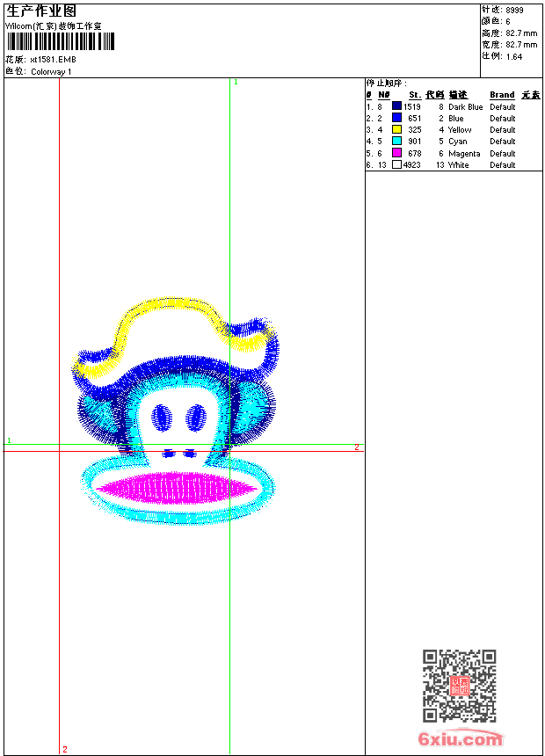Screen dimensions: 545x756
Task: Click the stitch count 1519
Action: coord(412,107)
